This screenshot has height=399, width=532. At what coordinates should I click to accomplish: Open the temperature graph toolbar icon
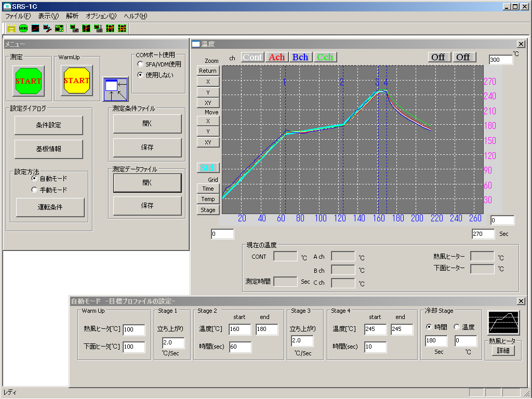click(x=35, y=29)
